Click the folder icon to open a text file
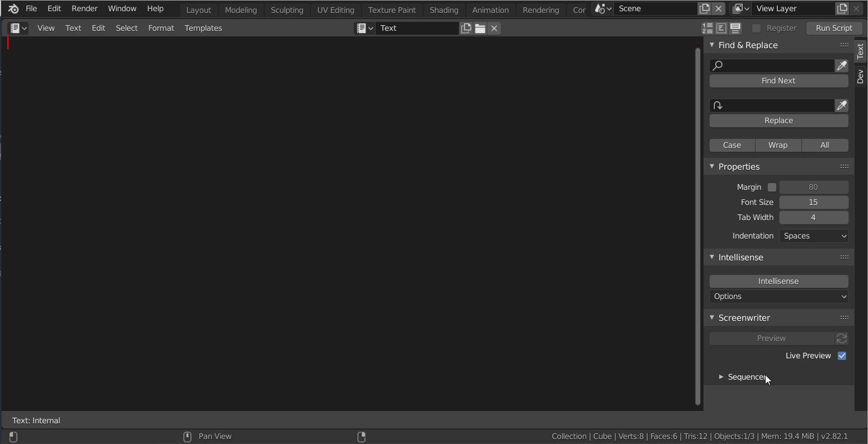The width and height of the screenshot is (868, 444). pyautogui.click(x=480, y=28)
